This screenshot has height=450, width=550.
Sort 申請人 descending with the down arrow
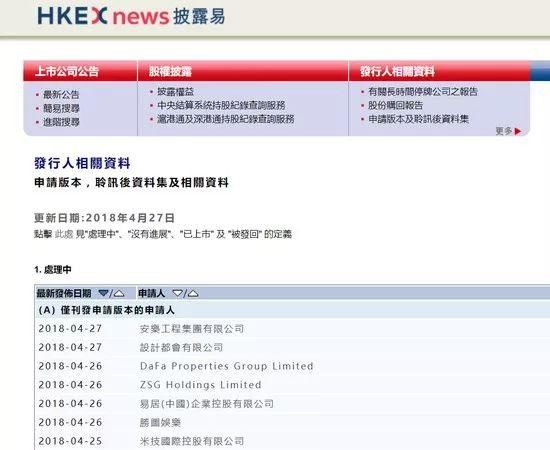pyautogui.click(x=177, y=293)
